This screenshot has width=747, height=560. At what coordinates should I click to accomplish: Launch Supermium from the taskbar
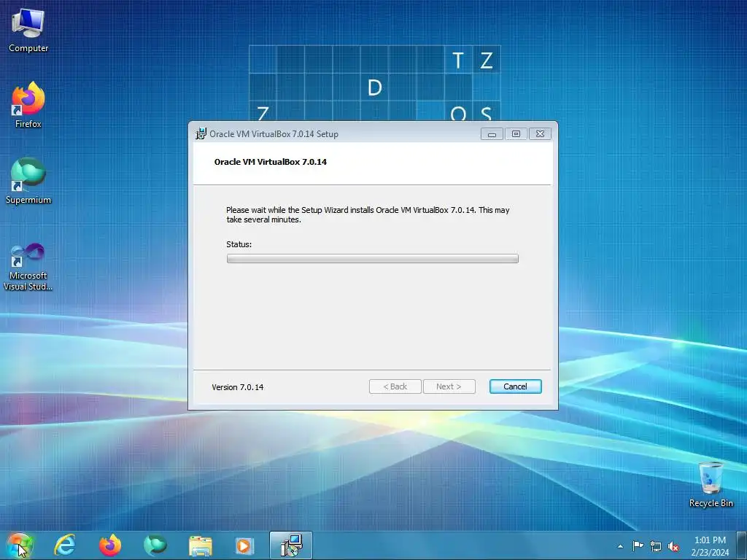pyautogui.click(x=155, y=545)
